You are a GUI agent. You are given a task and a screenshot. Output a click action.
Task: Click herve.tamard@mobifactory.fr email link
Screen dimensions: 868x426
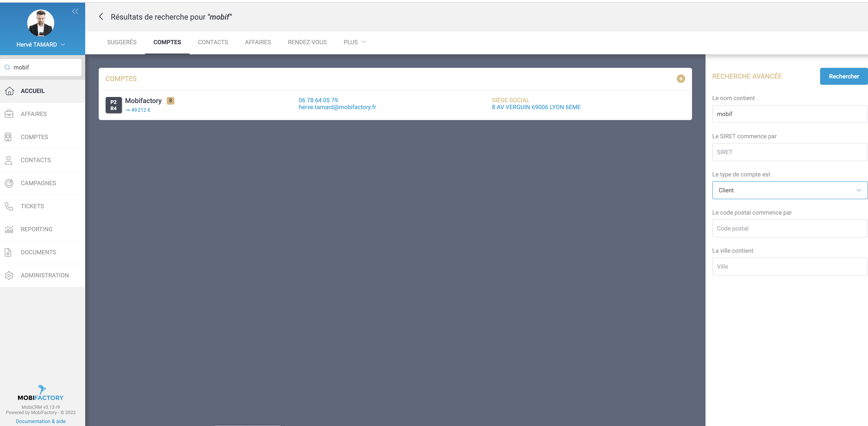click(x=337, y=107)
